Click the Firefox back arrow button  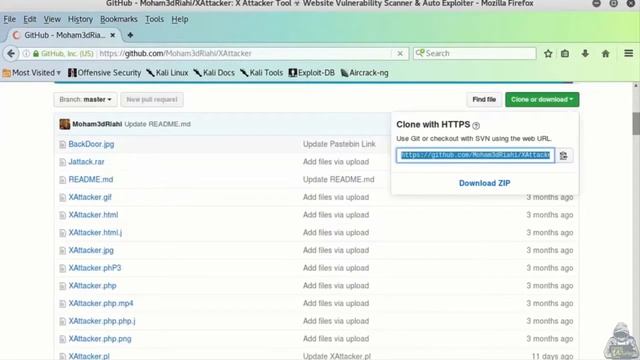tap(11, 53)
